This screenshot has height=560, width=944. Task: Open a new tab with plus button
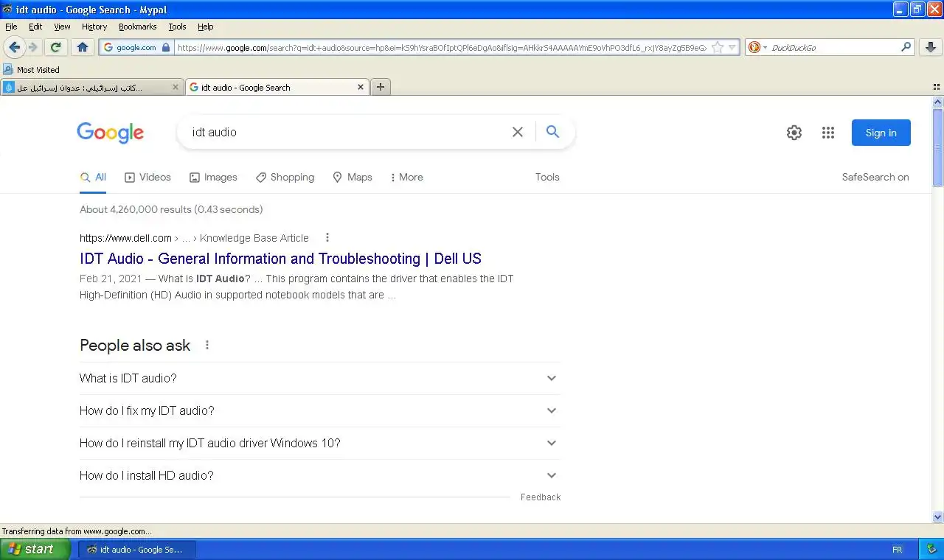click(381, 87)
